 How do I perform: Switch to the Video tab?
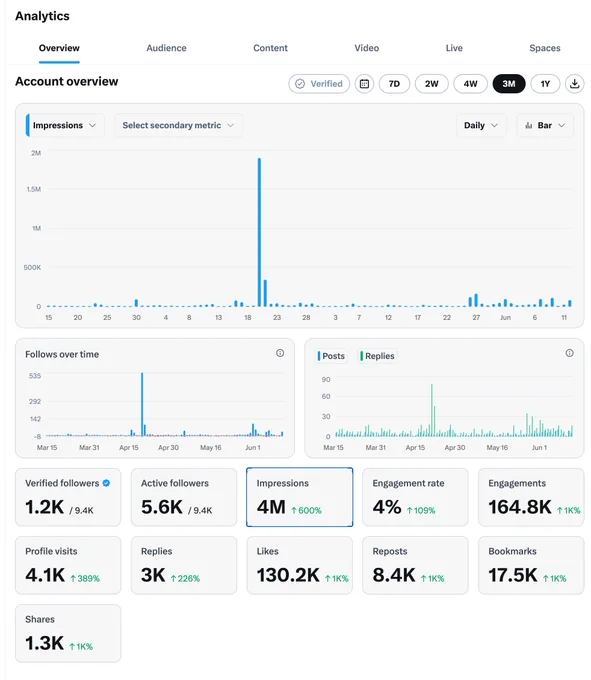[366, 48]
